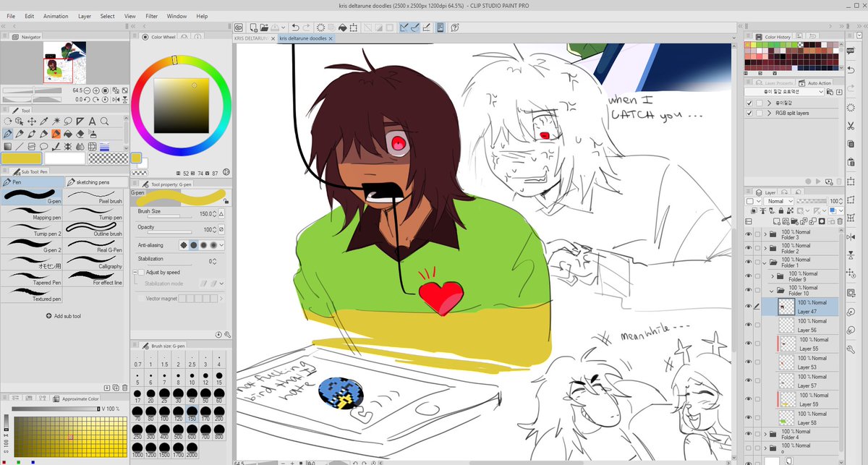Open the File menu
Screen dimensions: 868x465
click(10, 16)
